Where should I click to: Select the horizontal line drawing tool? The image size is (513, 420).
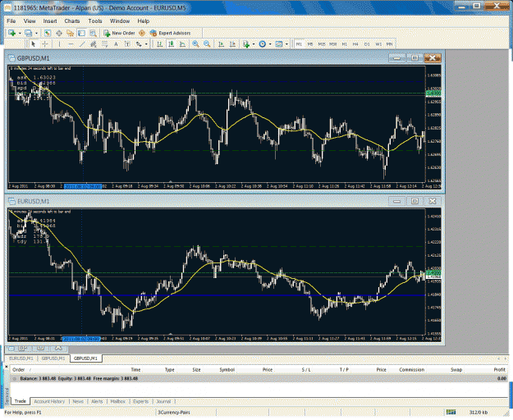click(x=71, y=44)
